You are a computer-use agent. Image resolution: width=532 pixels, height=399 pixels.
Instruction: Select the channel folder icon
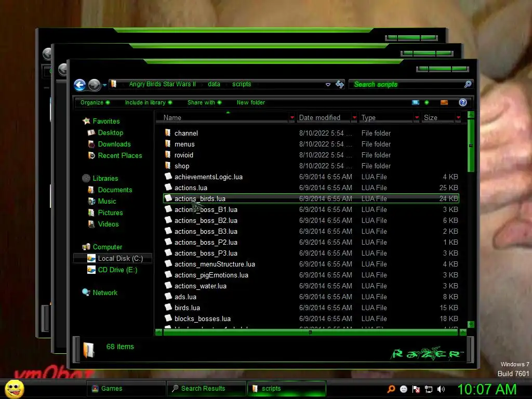tap(168, 132)
